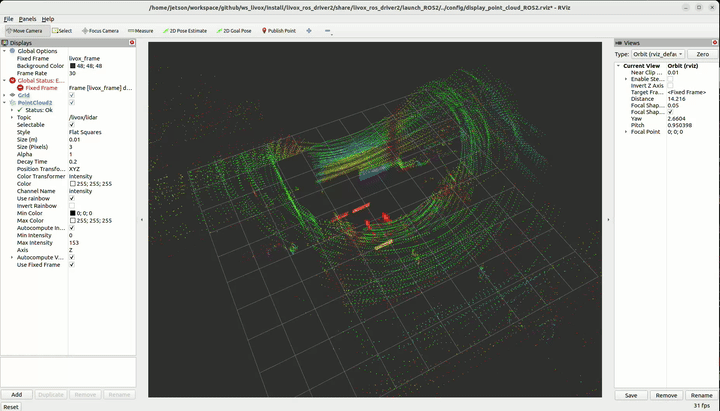Collapse the PointCloud2 display node
Screen dimensions: 720x411
click(x=5, y=102)
